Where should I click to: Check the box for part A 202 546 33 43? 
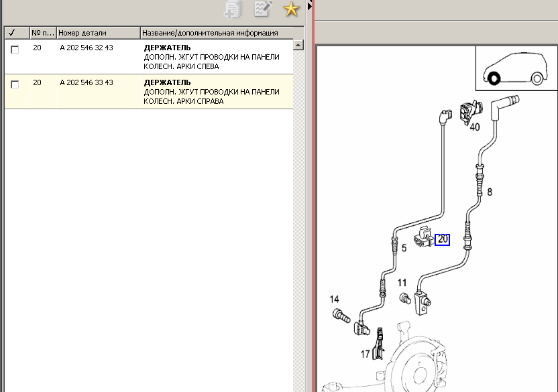[15, 84]
